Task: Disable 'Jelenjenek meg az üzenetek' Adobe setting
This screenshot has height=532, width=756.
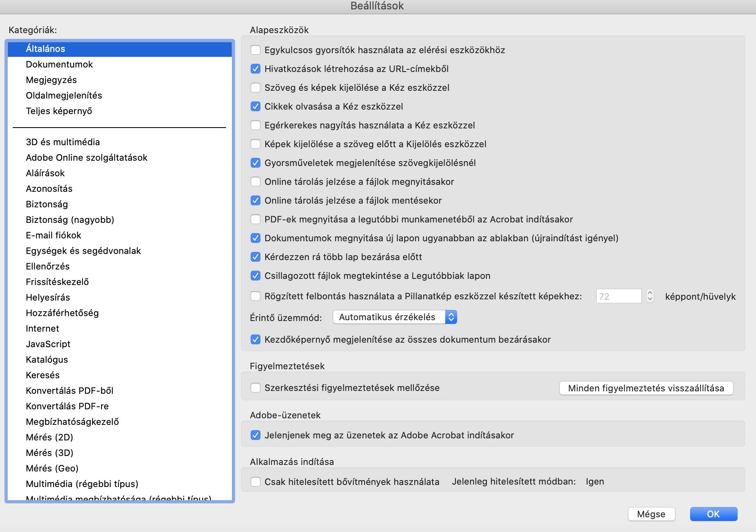Action: tap(256, 435)
